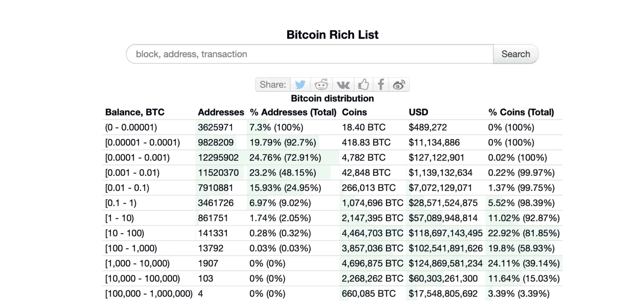Click the Balance, BTC column header

(x=135, y=112)
